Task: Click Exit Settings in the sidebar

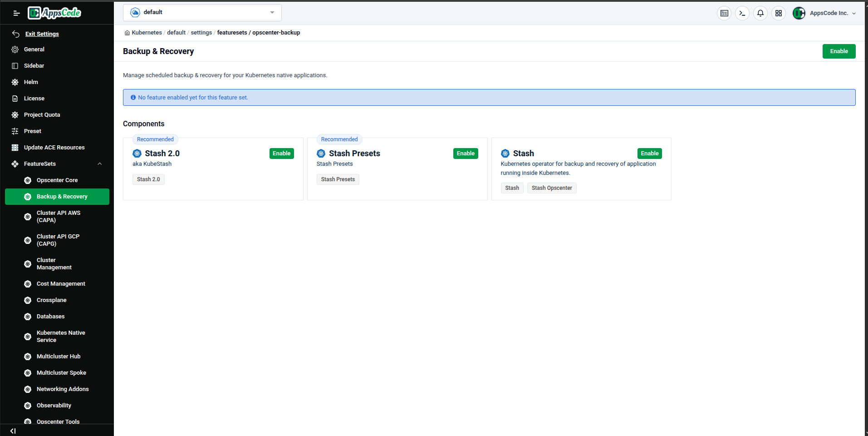Action: tap(42, 34)
